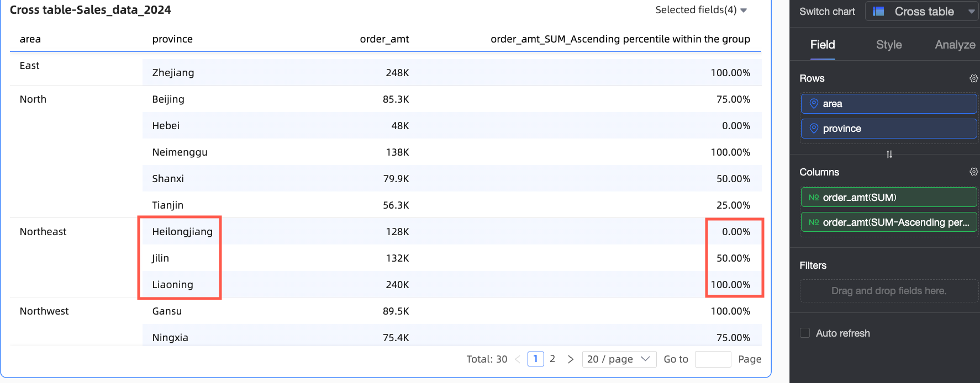Viewport: 980px width, 383px height.
Task: Click 79.9K order amount cell
Action: pyautogui.click(x=396, y=179)
